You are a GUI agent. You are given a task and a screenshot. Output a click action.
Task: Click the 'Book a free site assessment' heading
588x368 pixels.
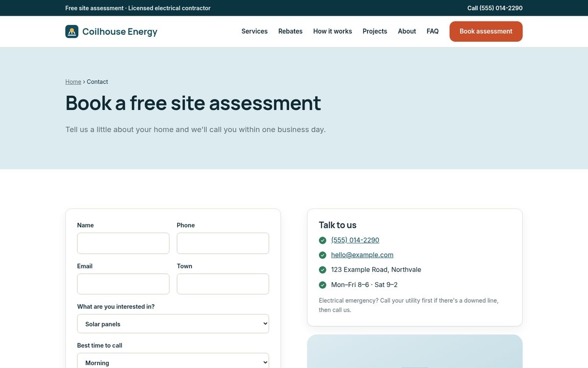[193, 103]
